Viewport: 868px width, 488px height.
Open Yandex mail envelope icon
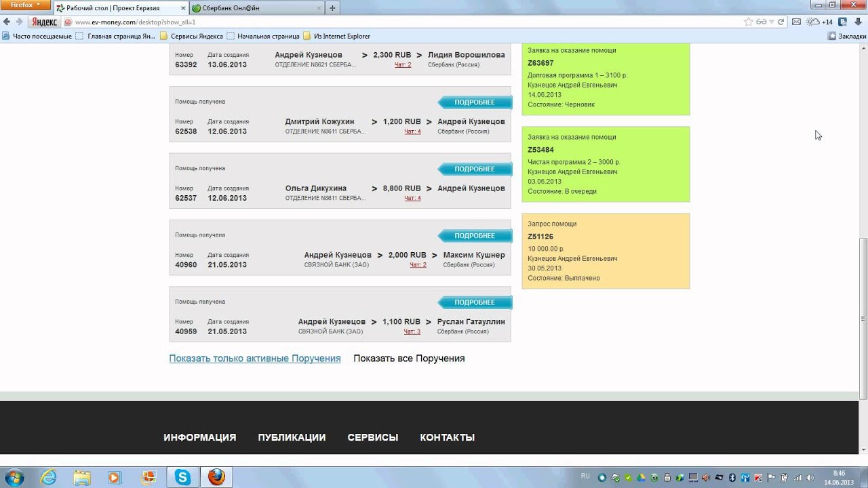click(797, 22)
